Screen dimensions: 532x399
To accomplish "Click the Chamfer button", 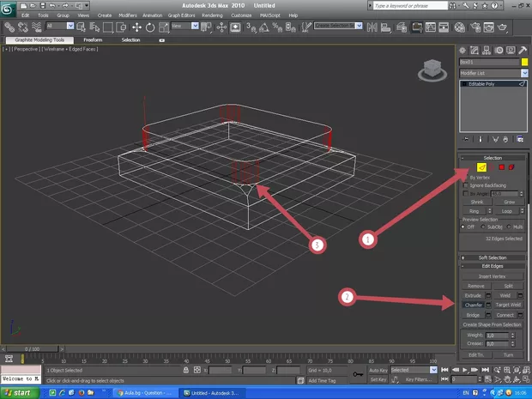I will (472, 305).
